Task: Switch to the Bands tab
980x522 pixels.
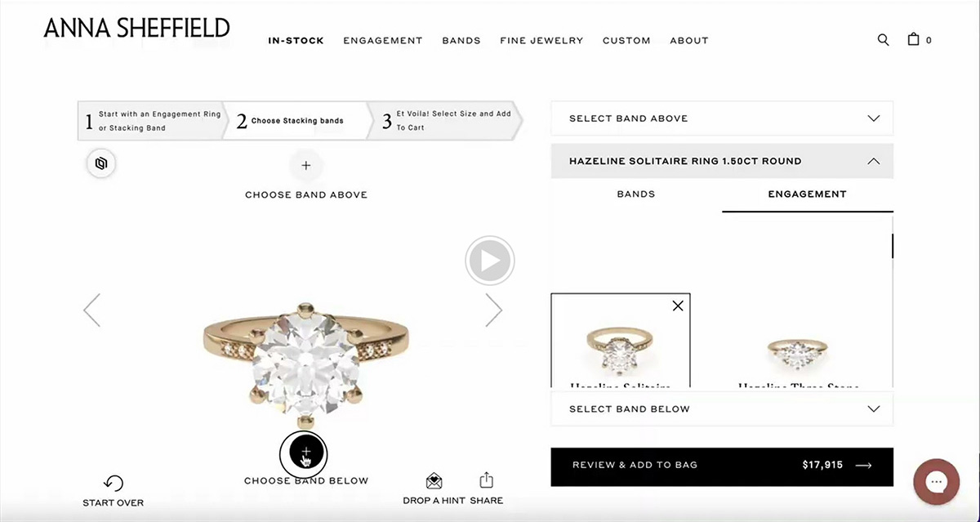Action: click(636, 194)
